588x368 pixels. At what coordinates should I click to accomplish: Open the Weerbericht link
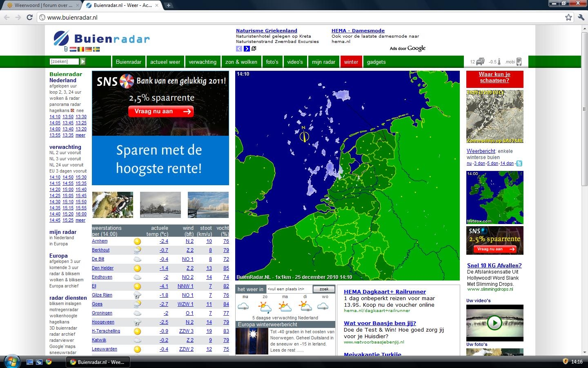pos(481,151)
